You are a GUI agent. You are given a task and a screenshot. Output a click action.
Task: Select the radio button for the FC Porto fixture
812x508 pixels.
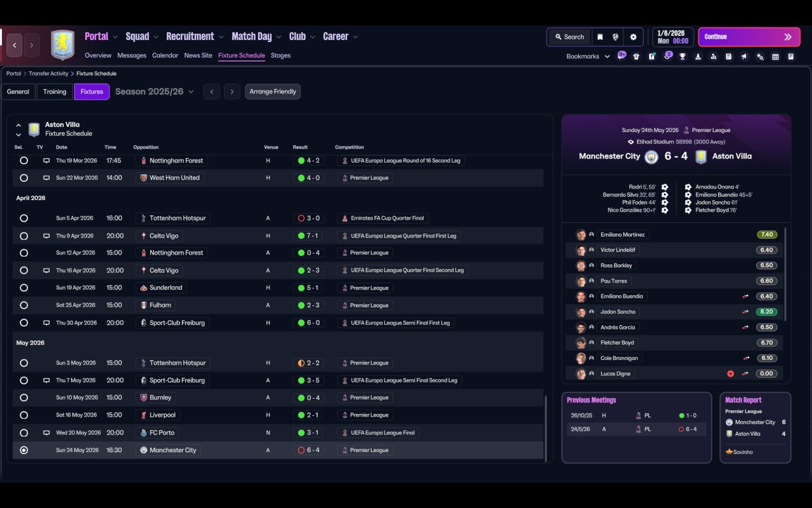24,432
